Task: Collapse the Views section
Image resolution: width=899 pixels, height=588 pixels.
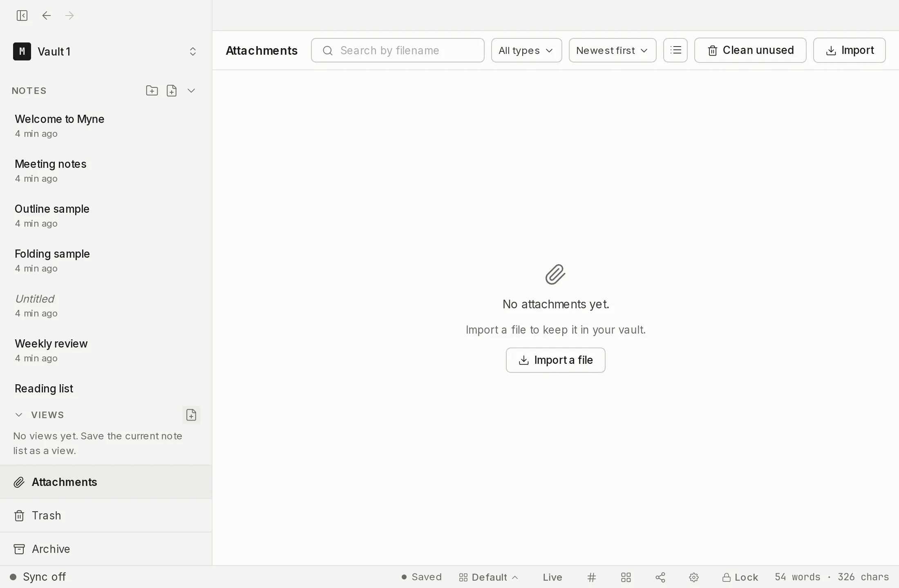Action: coord(19,415)
